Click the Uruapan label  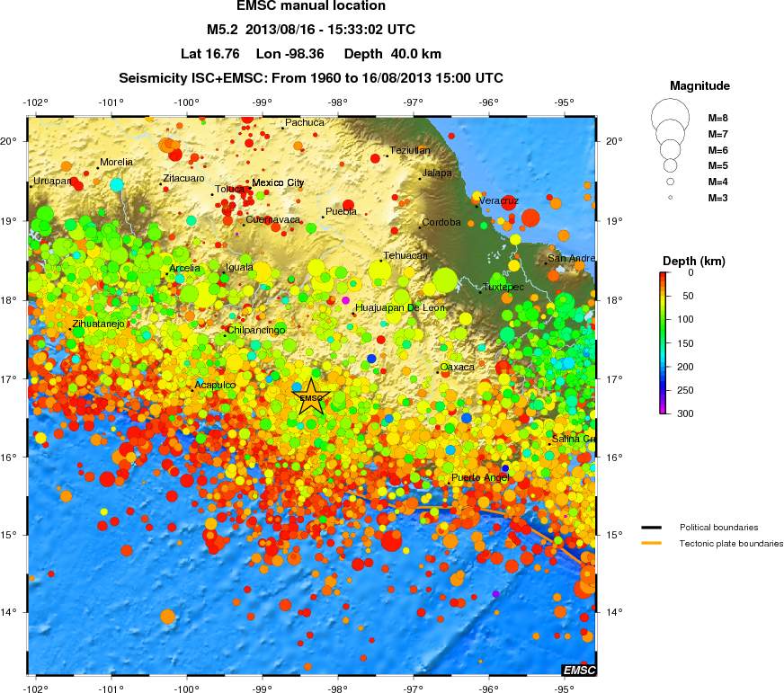point(52,181)
